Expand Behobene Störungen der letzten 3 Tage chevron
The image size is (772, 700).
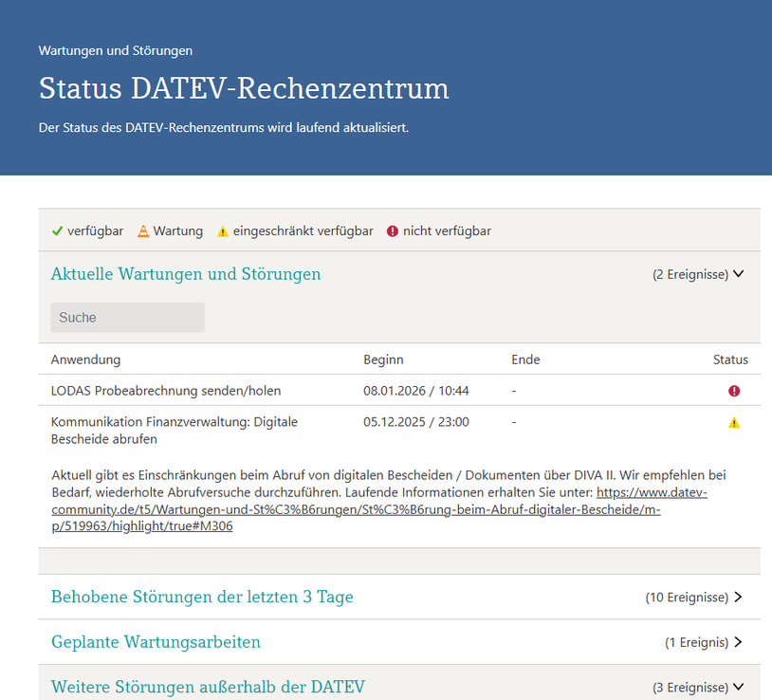(x=739, y=598)
